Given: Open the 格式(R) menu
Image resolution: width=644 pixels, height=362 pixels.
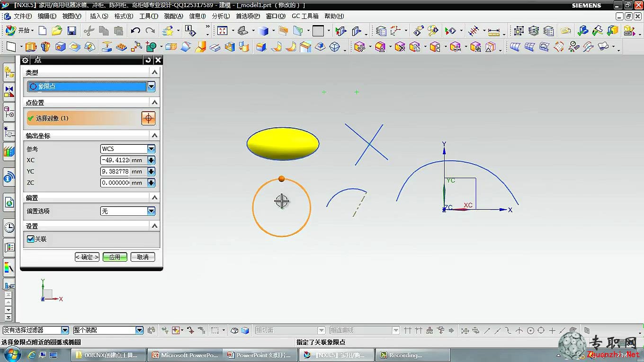Looking at the screenshot, I should (124, 16).
